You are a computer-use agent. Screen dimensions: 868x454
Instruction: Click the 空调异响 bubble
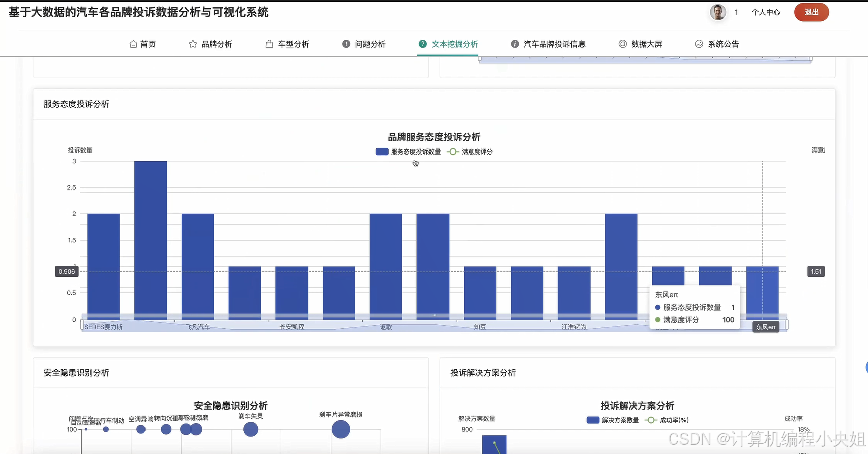[141, 429]
